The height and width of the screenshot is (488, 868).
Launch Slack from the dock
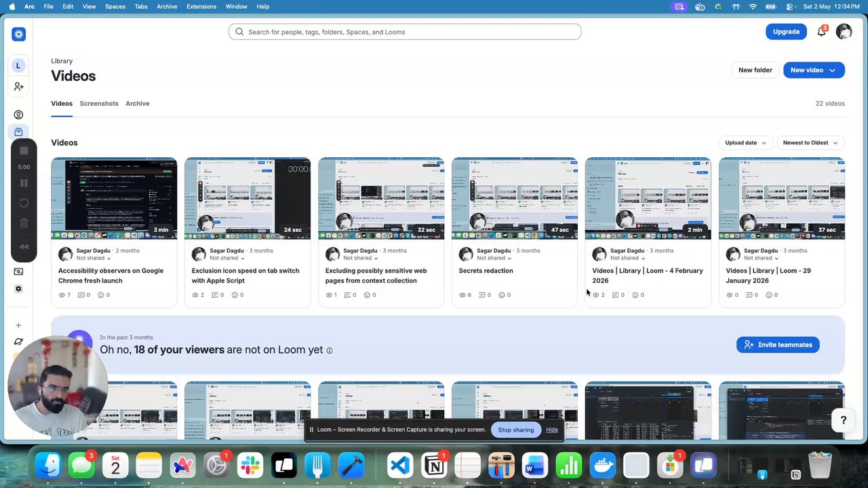(250, 466)
